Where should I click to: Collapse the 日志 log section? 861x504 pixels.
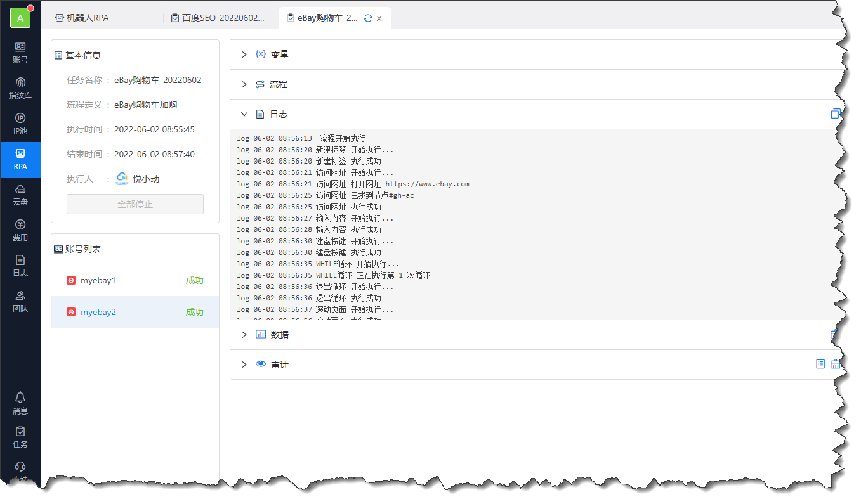click(244, 114)
